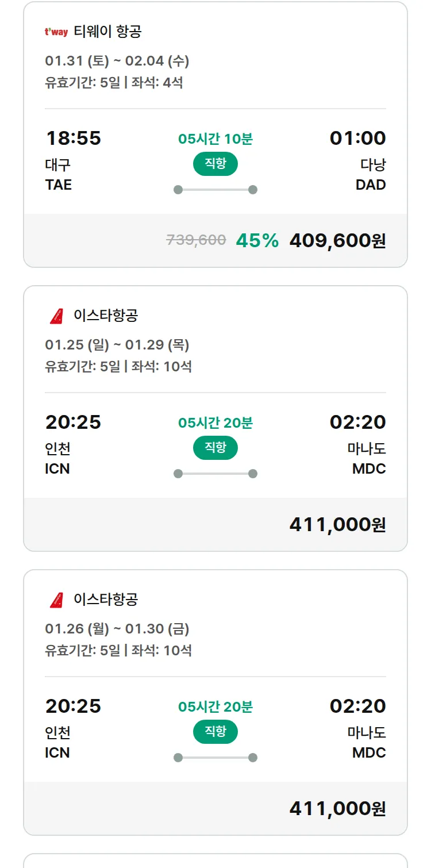The image size is (431, 868).
Task: Click the MDC arrival code on the 01.25 flight
Action: point(369,468)
